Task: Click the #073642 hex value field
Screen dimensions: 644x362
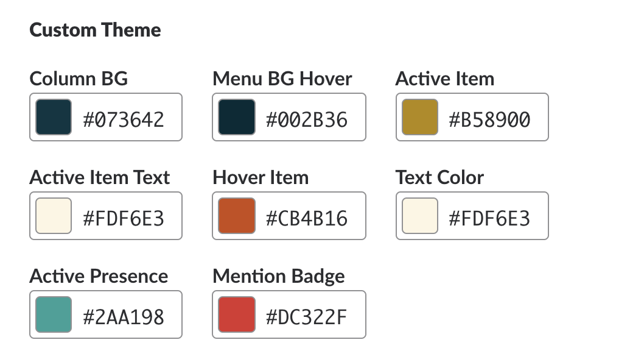Action: 124,118
